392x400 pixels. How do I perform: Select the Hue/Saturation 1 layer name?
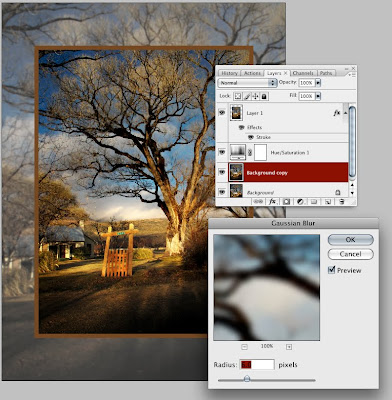290,153
